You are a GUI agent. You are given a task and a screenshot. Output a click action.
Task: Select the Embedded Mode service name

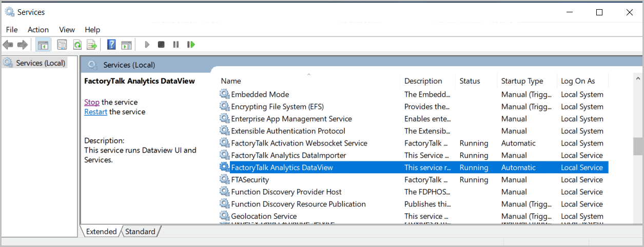[x=260, y=94]
